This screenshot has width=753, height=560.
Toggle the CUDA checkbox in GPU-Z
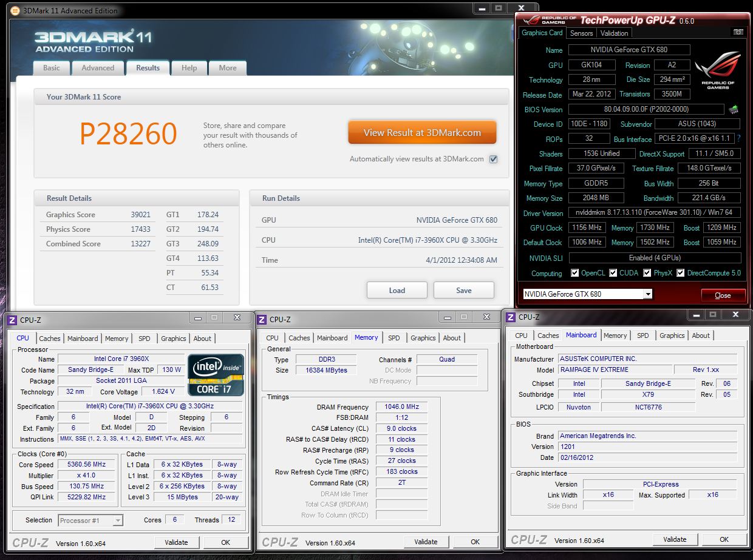[x=613, y=273]
